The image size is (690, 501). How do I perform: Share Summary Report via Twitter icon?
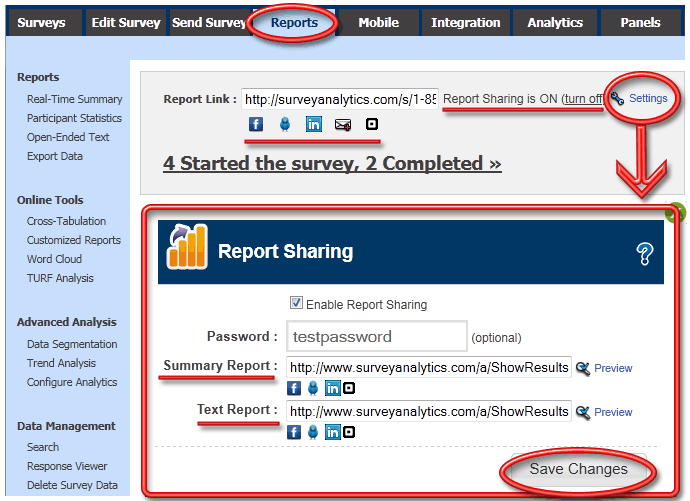(x=313, y=388)
